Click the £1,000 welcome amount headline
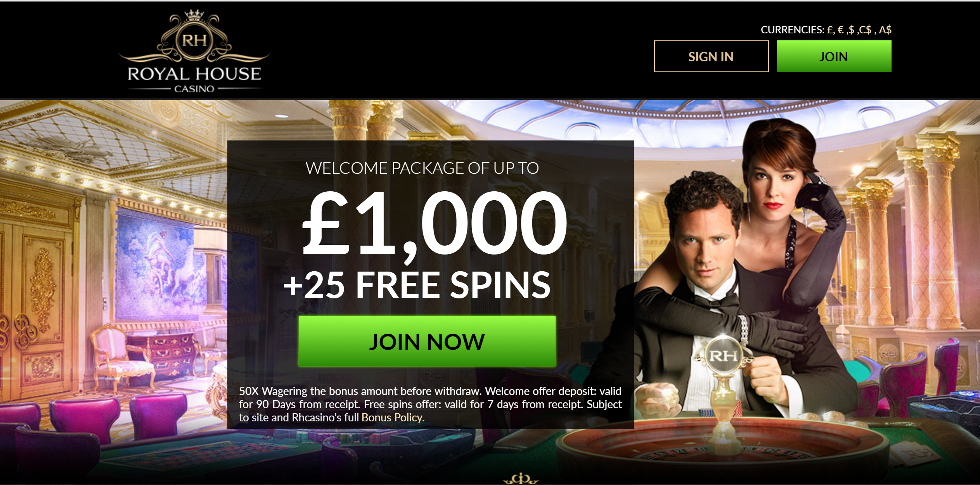Screen dimensions: 980x485 point(435,223)
